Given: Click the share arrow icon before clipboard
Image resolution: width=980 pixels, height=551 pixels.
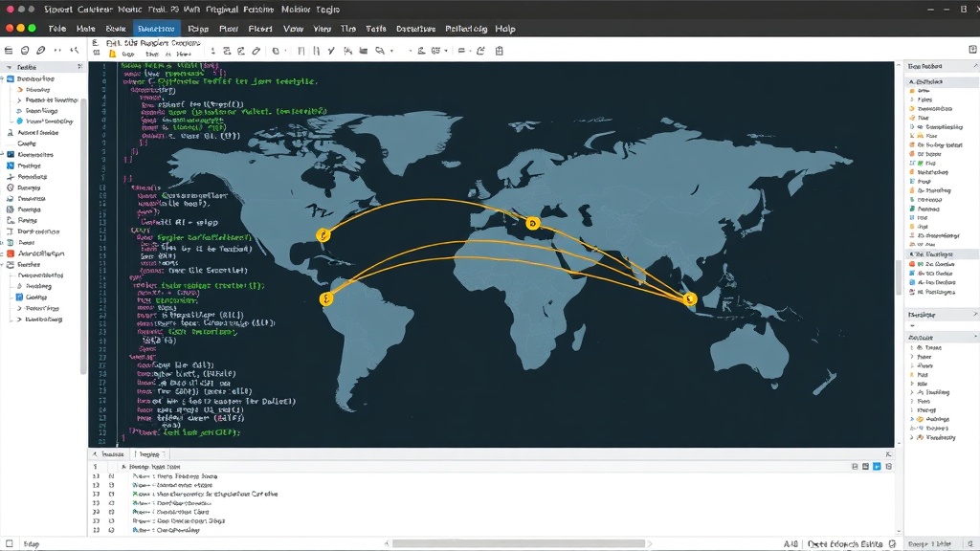Looking at the screenshot, I should (480, 51).
